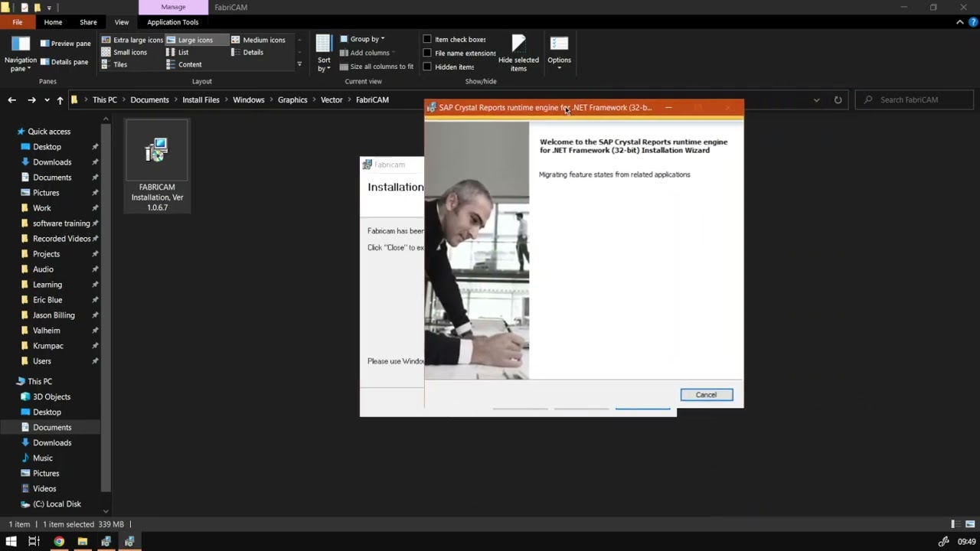Open the File menu in Explorer
This screenshot has width=980, height=551.
point(17,22)
